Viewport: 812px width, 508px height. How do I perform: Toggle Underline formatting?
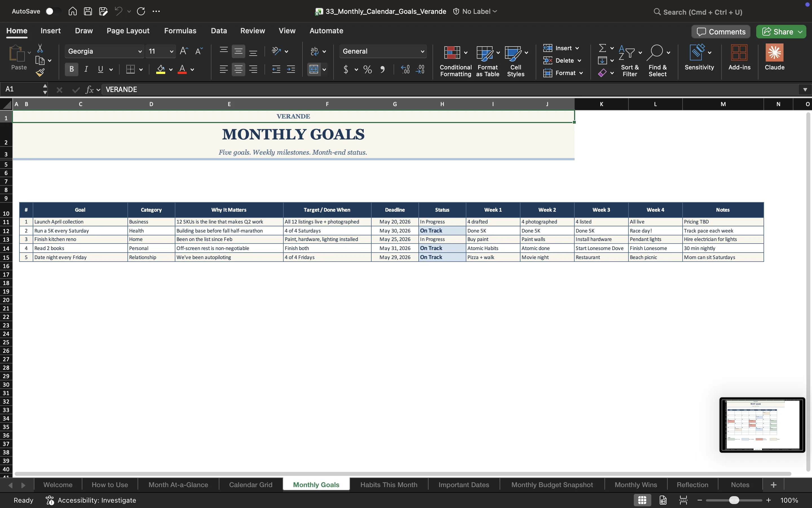pyautogui.click(x=100, y=69)
